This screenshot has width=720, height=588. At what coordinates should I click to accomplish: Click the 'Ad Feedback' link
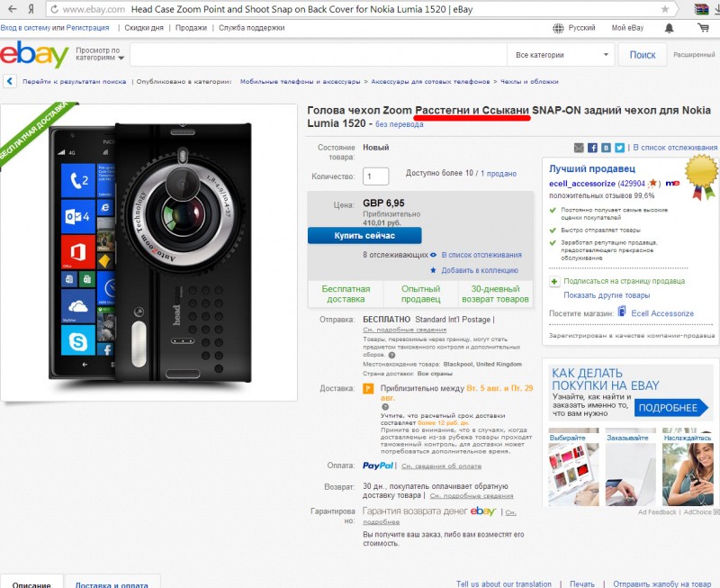[x=657, y=511]
